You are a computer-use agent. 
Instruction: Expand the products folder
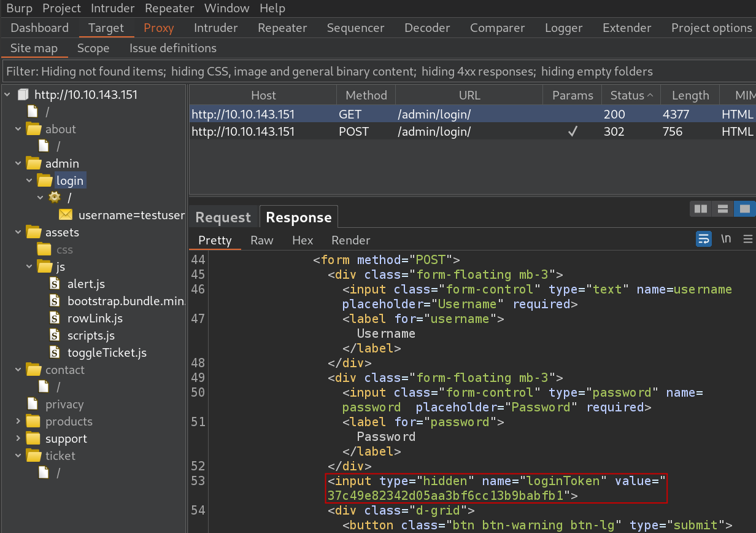18,421
